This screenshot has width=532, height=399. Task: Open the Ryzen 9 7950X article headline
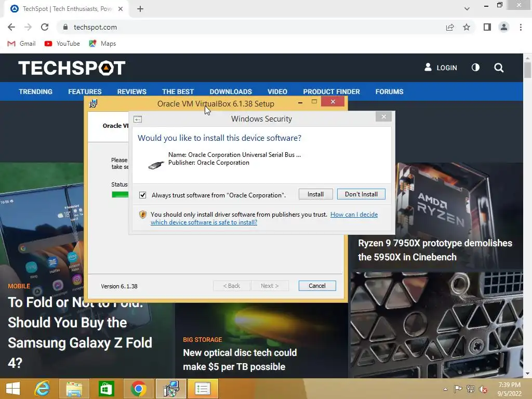pyautogui.click(x=435, y=250)
